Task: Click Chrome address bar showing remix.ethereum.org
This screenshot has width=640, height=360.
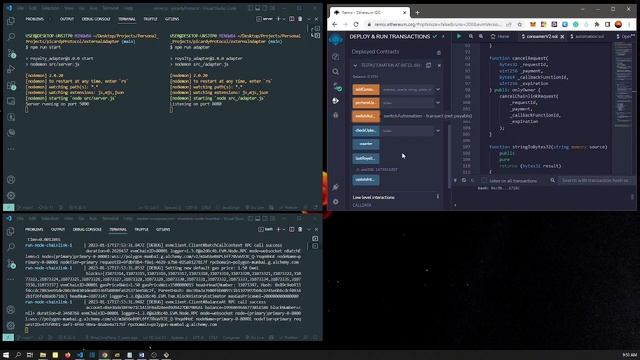Action: pos(439,24)
